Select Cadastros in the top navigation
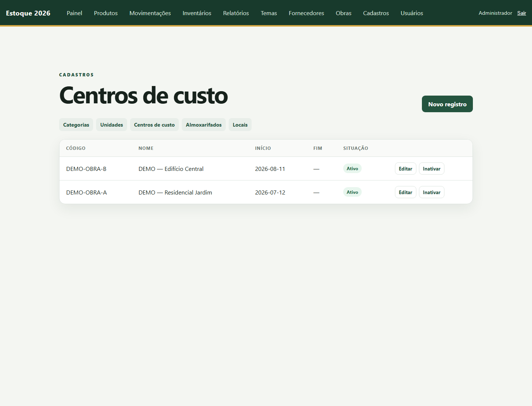Screen dimensions: 532x406 tap(376, 13)
